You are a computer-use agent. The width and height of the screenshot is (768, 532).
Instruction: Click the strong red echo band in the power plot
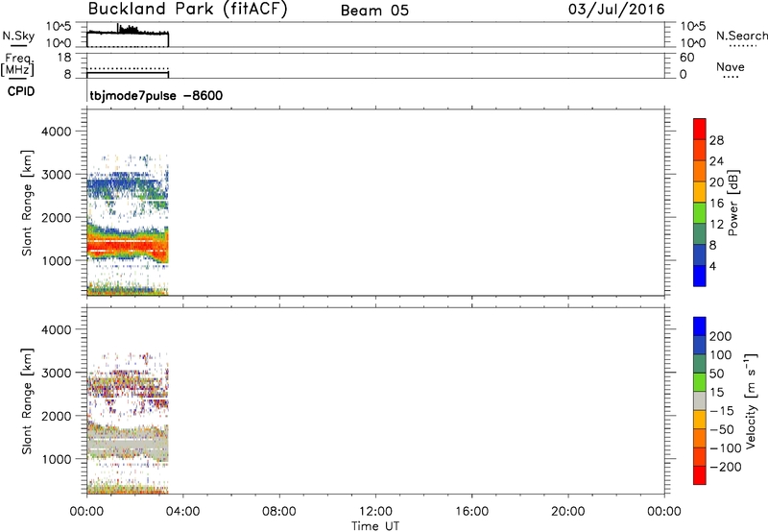point(128,245)
